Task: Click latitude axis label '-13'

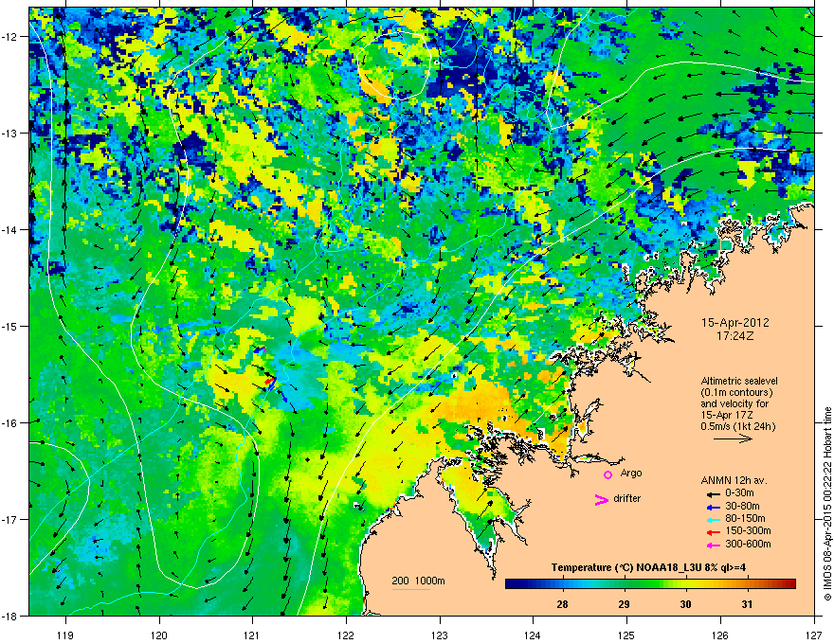Action: pos(9,133)
